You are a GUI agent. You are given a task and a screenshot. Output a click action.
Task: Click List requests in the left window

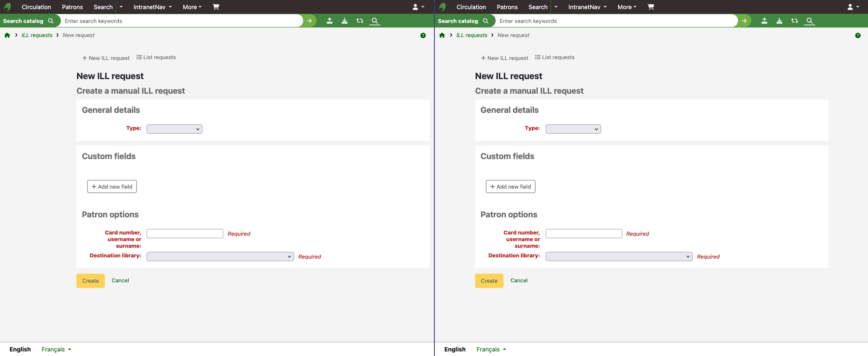pos(156,57)
